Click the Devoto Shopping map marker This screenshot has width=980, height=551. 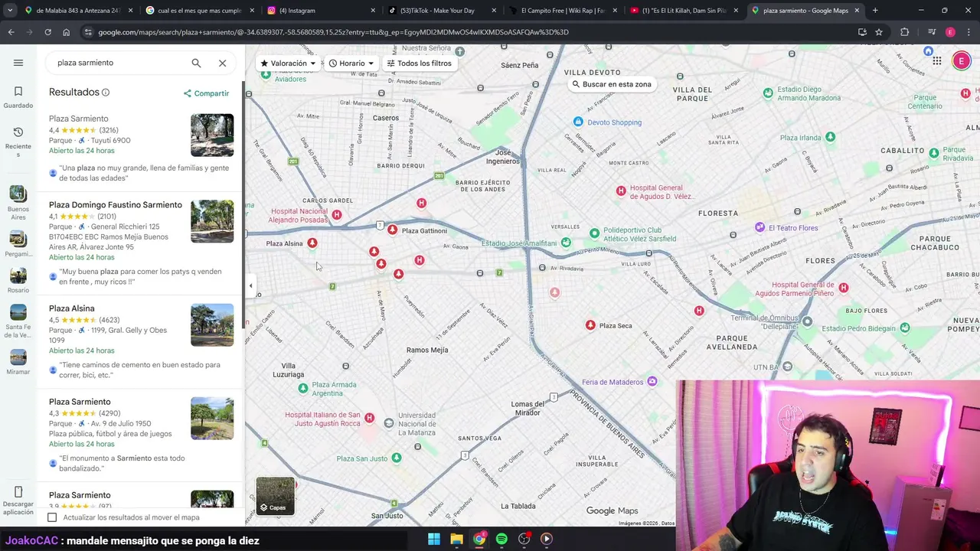click(578, 122)
